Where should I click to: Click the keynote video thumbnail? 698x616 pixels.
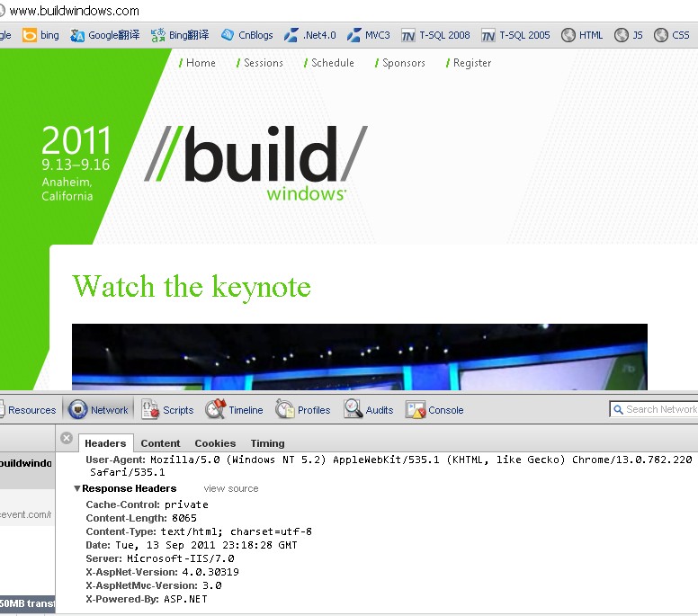(359, 357)
